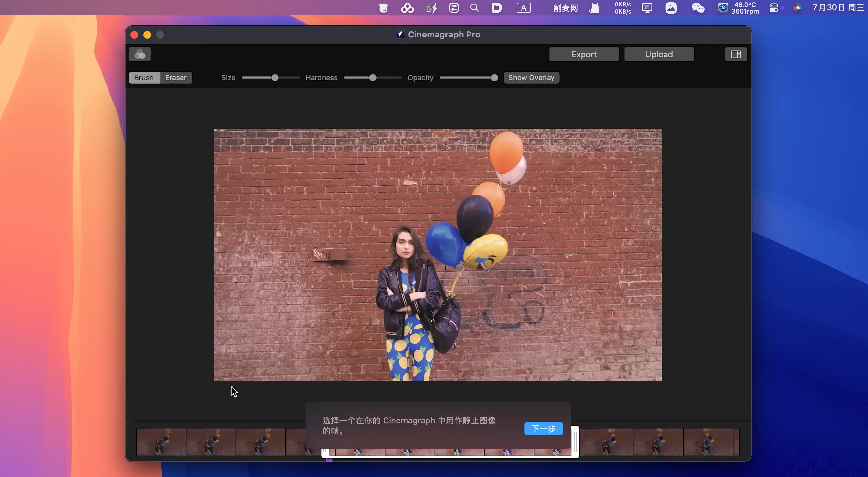This screenshot has height=477, width=868.
Task: Click the fan temperature monitor icon
Action: tap(723, 8)
